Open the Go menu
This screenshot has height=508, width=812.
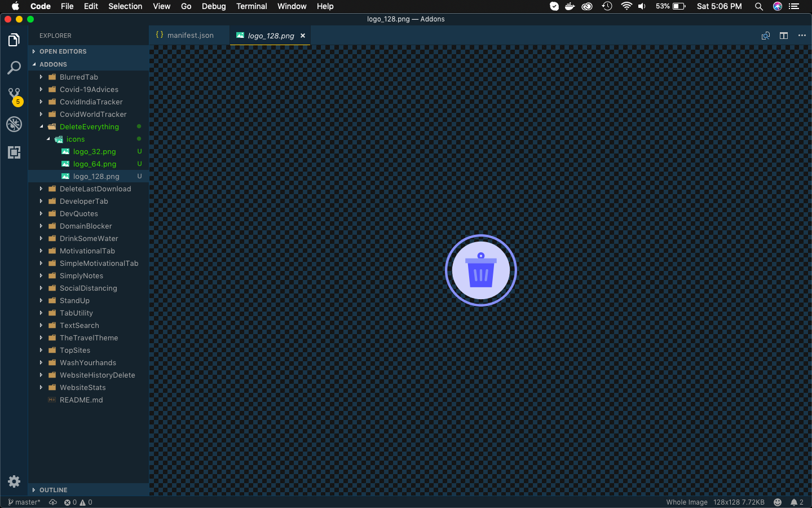186,6
